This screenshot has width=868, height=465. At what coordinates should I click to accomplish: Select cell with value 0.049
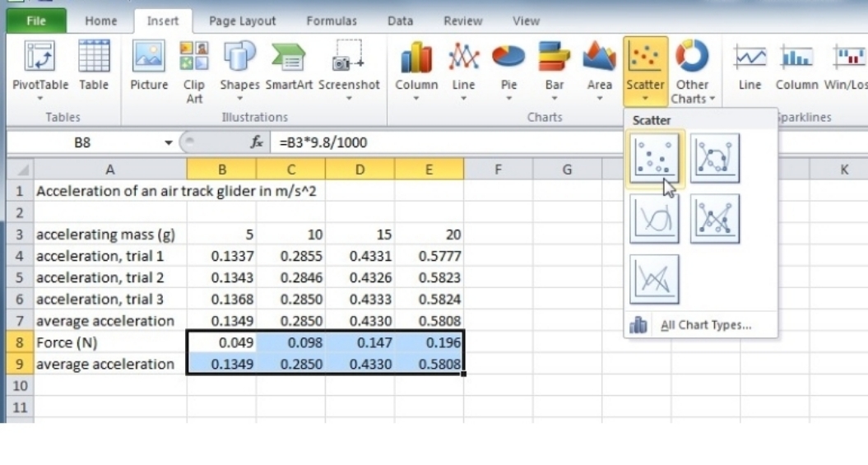(221, 342)
